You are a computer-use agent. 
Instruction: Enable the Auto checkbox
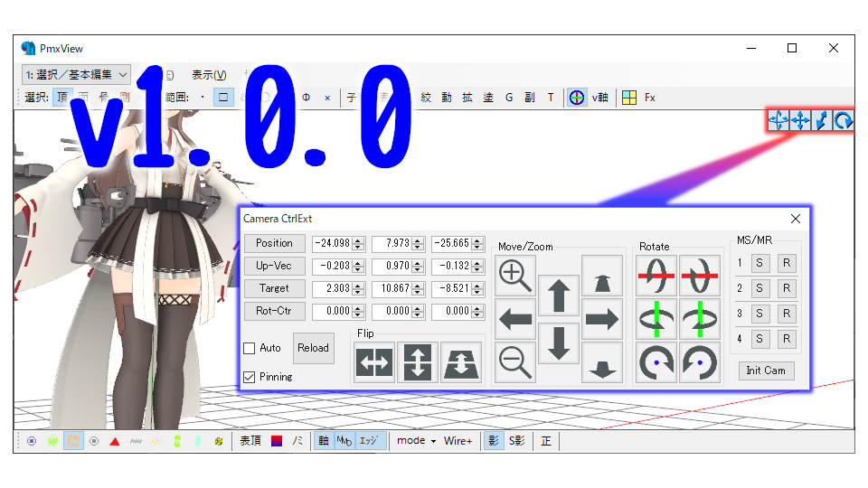(x=250, y=348)
